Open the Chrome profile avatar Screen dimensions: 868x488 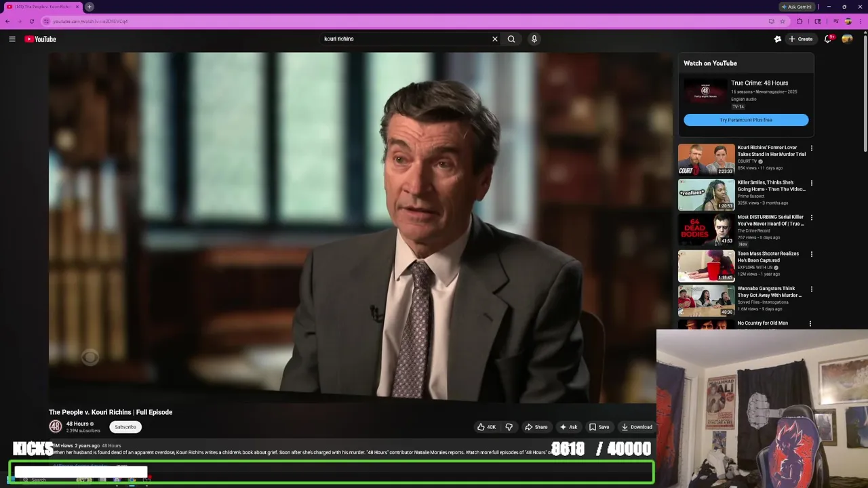pyautogui.click(x=848, y=21)
